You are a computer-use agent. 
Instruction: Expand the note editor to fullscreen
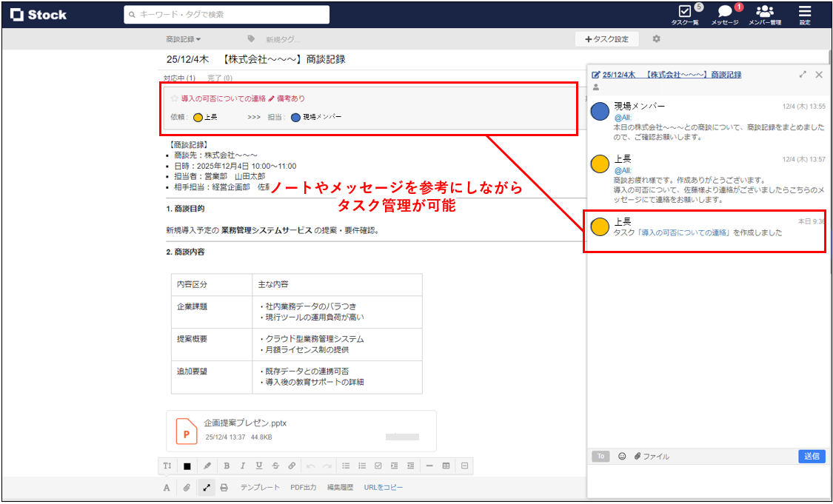coord(207,488)
